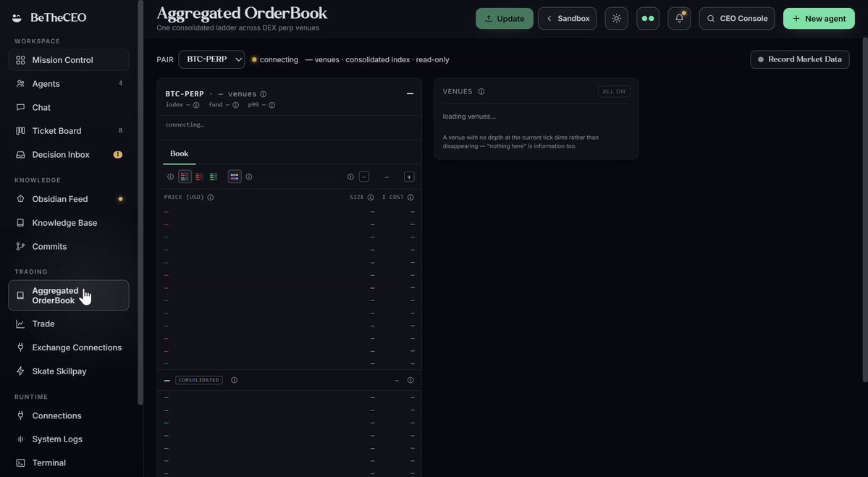This screenshot has height=477, width=868.
Task: Open the info icon beside PRICE (USD)
Action: [x=211, y=198]
